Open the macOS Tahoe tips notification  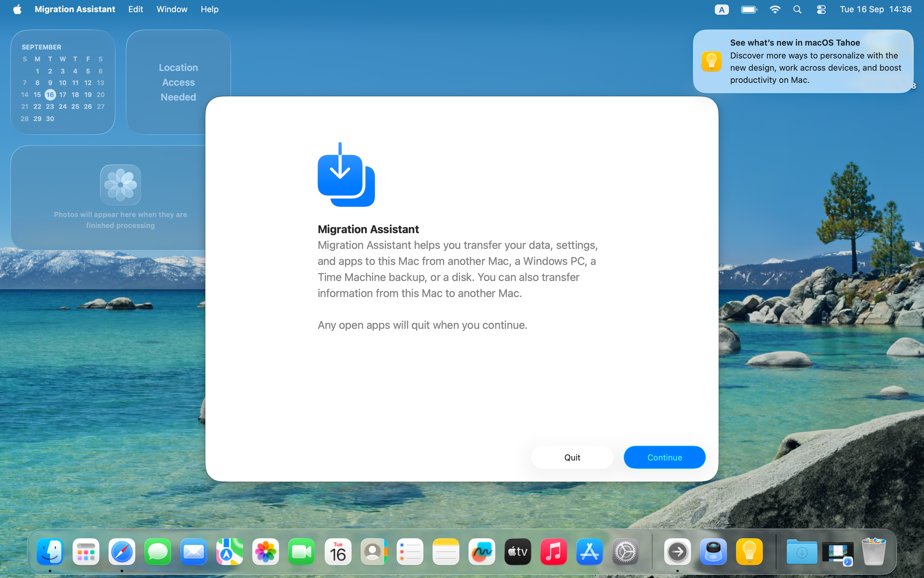[803, 61]
